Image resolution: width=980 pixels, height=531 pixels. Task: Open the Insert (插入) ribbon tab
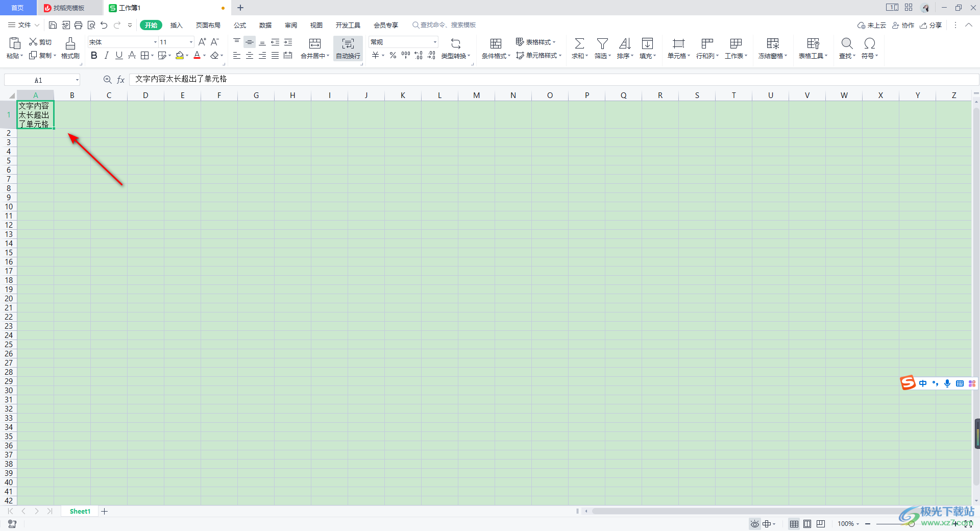click(176, 25)
